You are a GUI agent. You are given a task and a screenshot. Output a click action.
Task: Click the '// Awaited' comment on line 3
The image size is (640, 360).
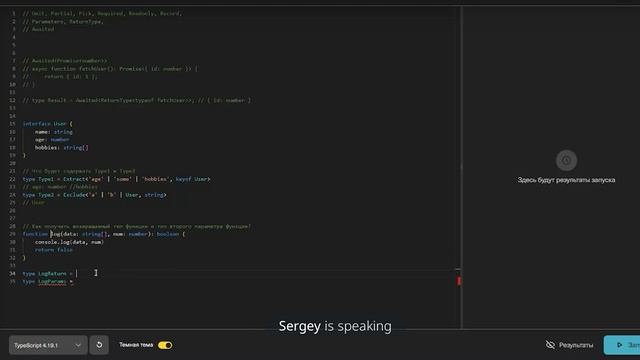(38, 29)
